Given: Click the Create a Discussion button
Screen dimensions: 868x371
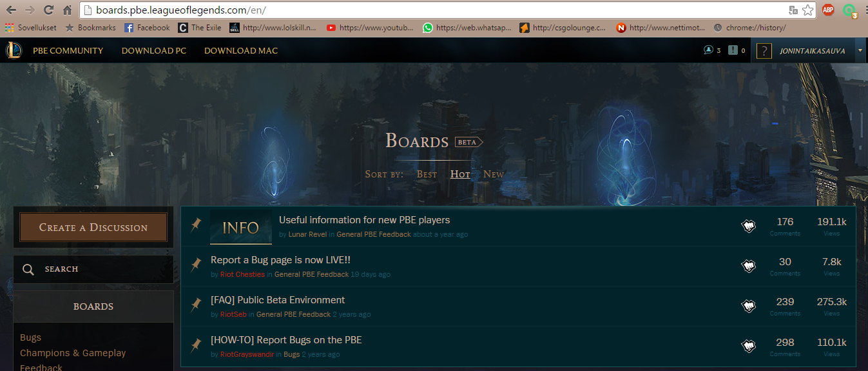Looking at the screenshot, I should (x=93, y=227).
